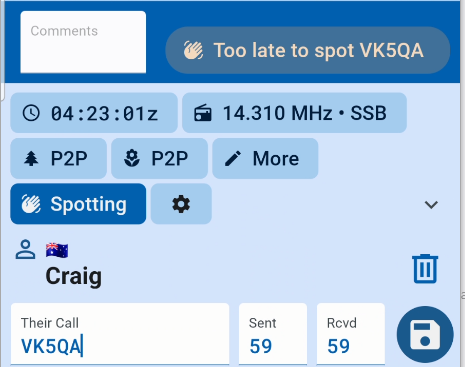
Task: Toggle the Spotting panel chip
Action: [x=78, y=204]
